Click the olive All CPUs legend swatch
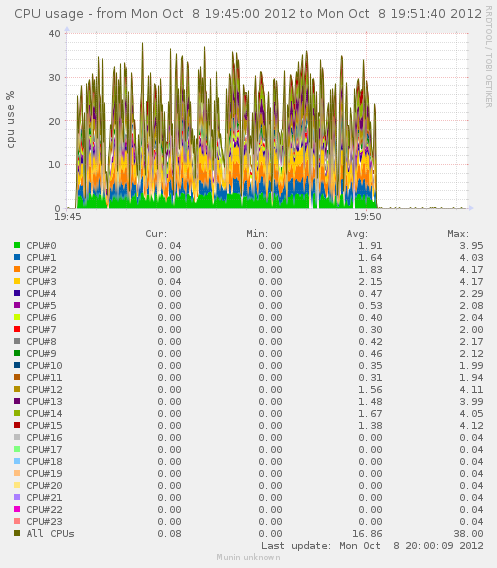497x568 pixels. (x=17, y=533)
